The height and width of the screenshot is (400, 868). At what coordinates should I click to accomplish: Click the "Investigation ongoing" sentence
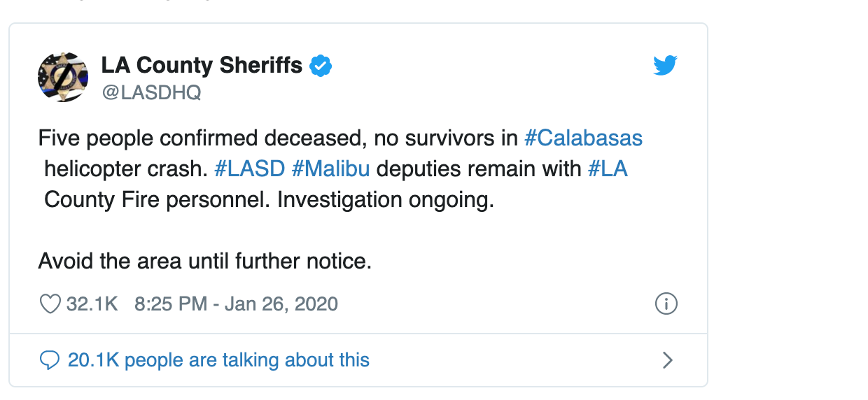[x=386, y=200]
